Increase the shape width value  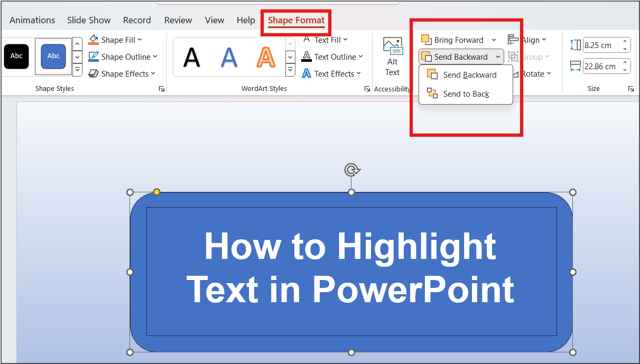pos(625,63)
